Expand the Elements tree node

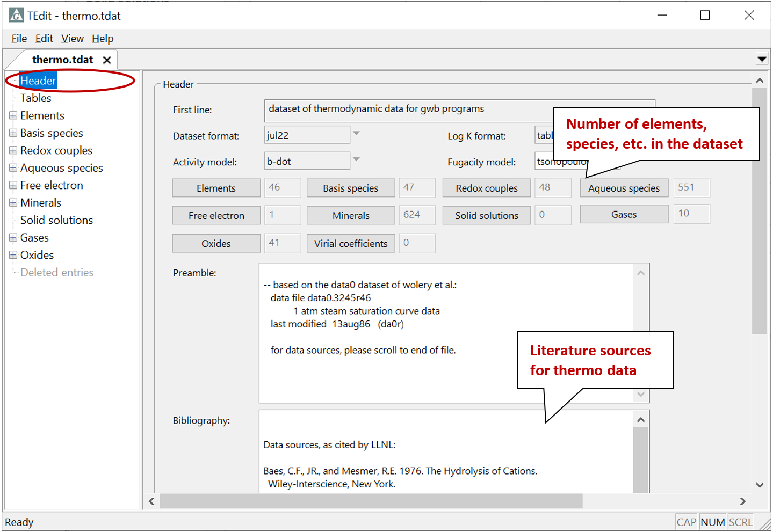point(13,115)
